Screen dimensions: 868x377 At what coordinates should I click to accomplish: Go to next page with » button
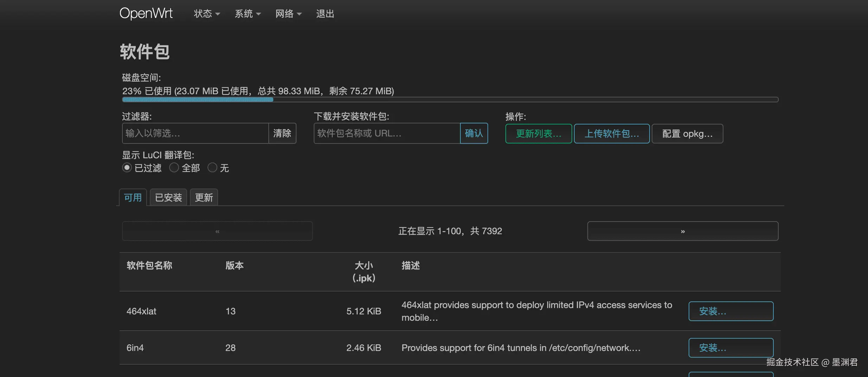tap(683, 231)
